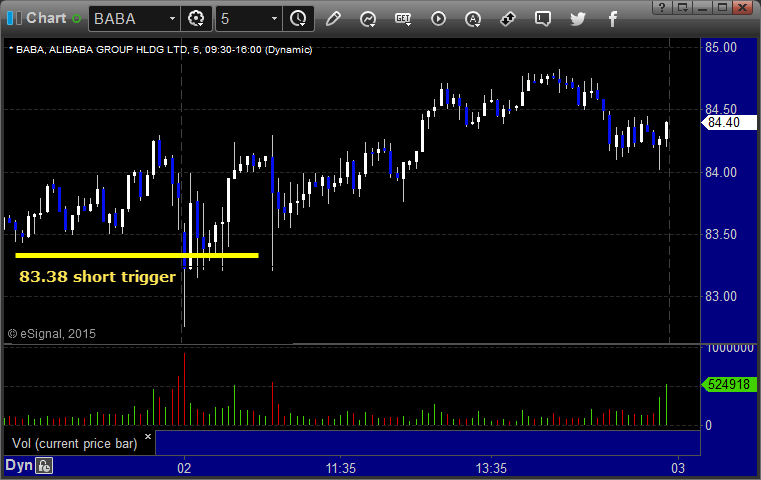This screenshot has height=480, width=761.
Task: Click the chart link bars icon
Action: pos(14,18)
